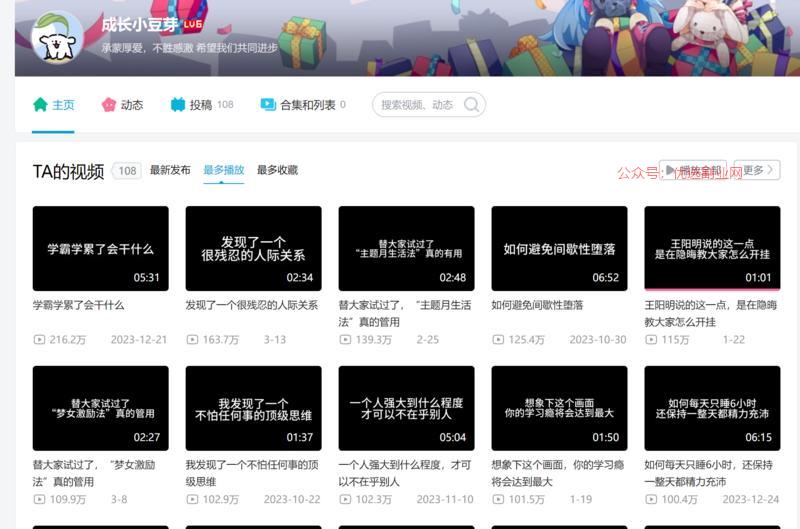The image size is (800, 529).
Task: Click bio text 承蒙厚爱，不胜感激
Action: (189, 48)
